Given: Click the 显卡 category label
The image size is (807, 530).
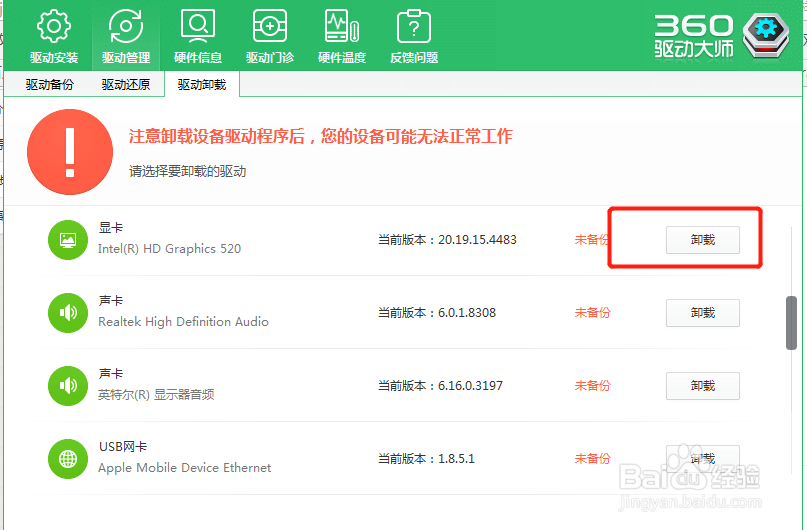Looking at the screenshot, I should [111, 227].
